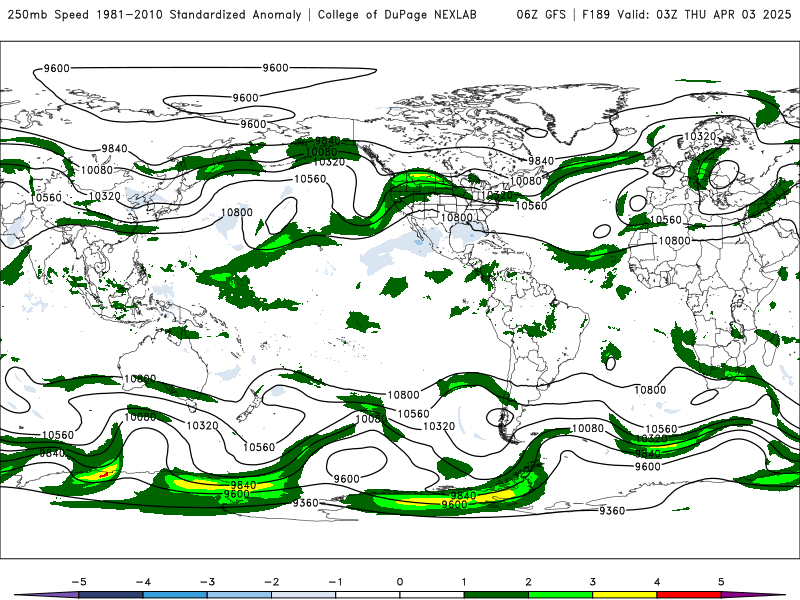Click the "-4" colorbar tick label

pos(143,582)
